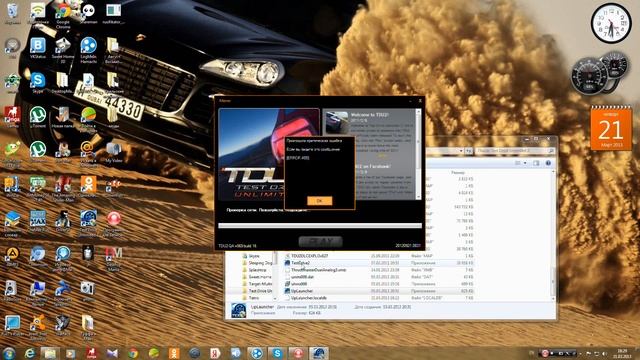Switch to Windows Explorer on the taskbar

coord(50,353)
